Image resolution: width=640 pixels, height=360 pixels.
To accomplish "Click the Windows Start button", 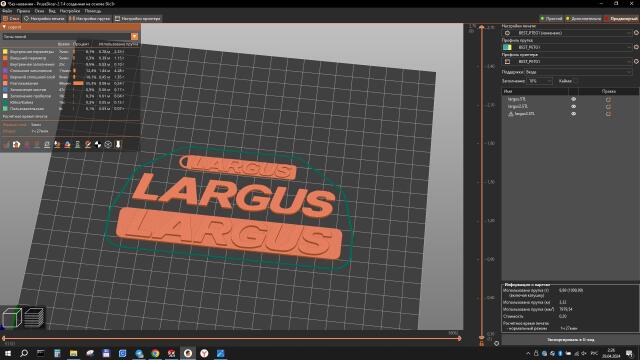I will point(8,353).
